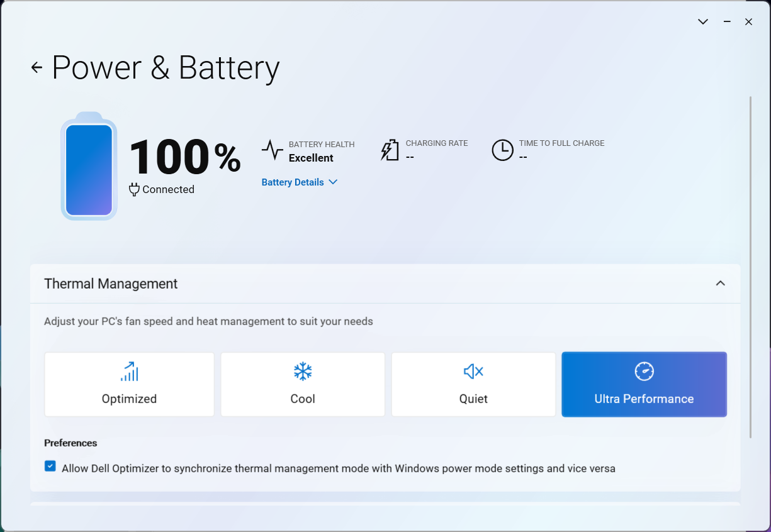Click the Power & Battery page title
This screenshot has width=771, height=532.
tap(166, 67)
